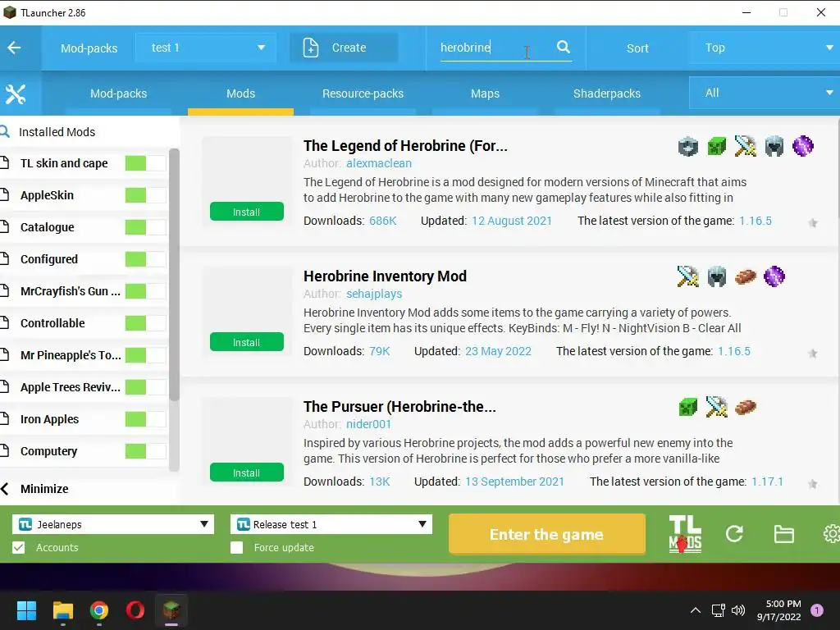
Task: Click the helmet icon on Herobrine Inventory Mod
Action: (x=717, y=276)
